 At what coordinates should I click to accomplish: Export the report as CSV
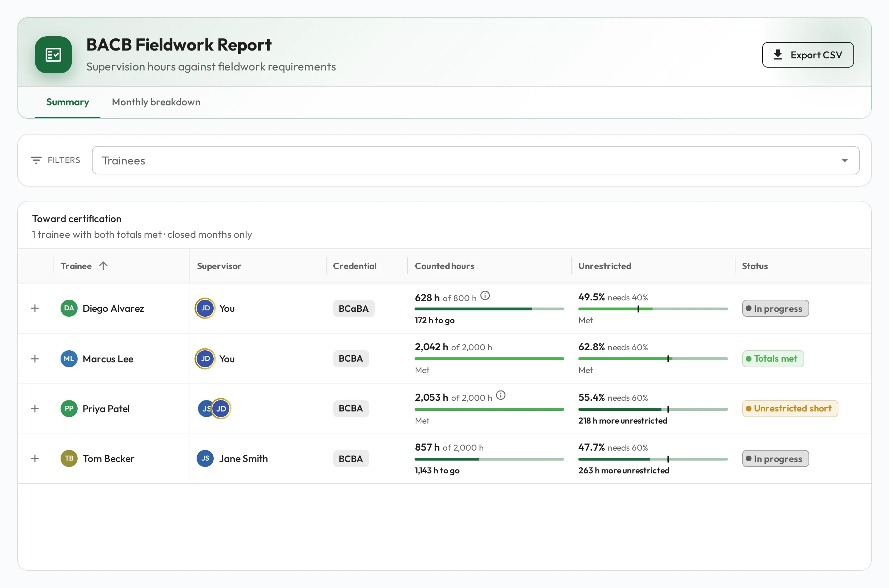[807, 55]
